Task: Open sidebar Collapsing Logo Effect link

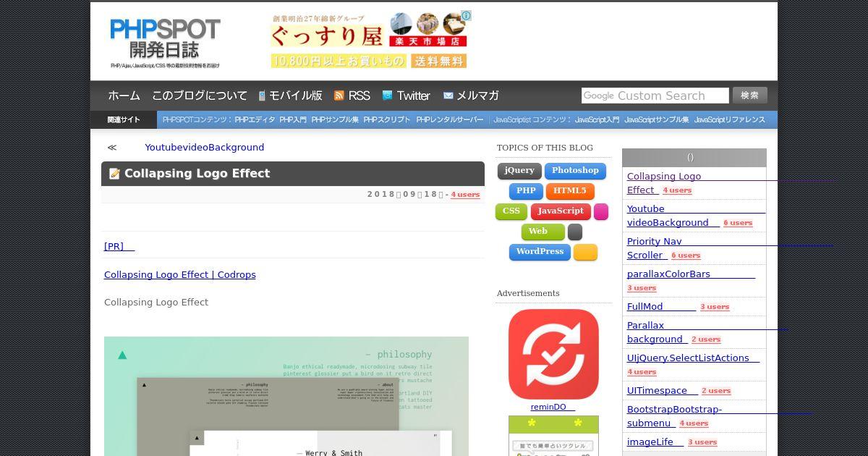Action: [x=664, y=183]
